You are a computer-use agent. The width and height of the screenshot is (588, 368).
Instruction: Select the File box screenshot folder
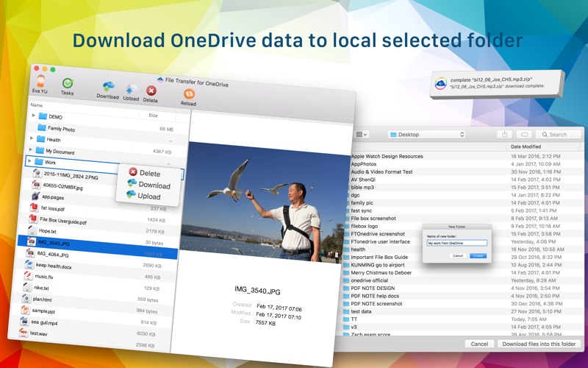pos(373,218)
